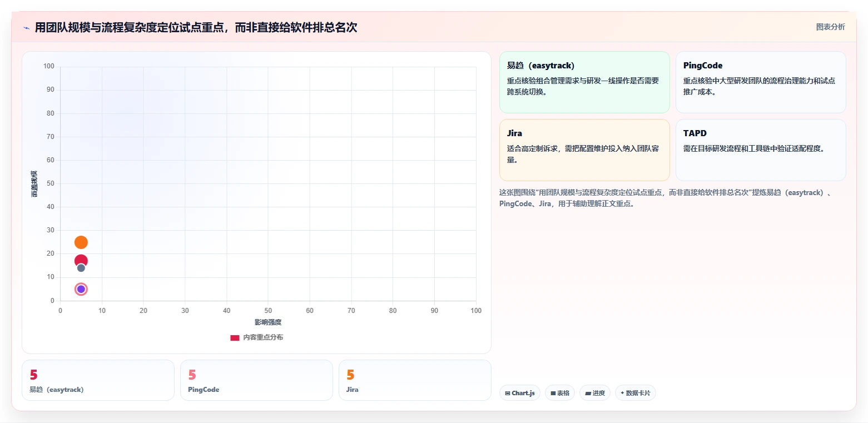This screenshot has width=868, height=423.
Task: Click the 图表分析 label in header
Action: [x=830, y=27]
